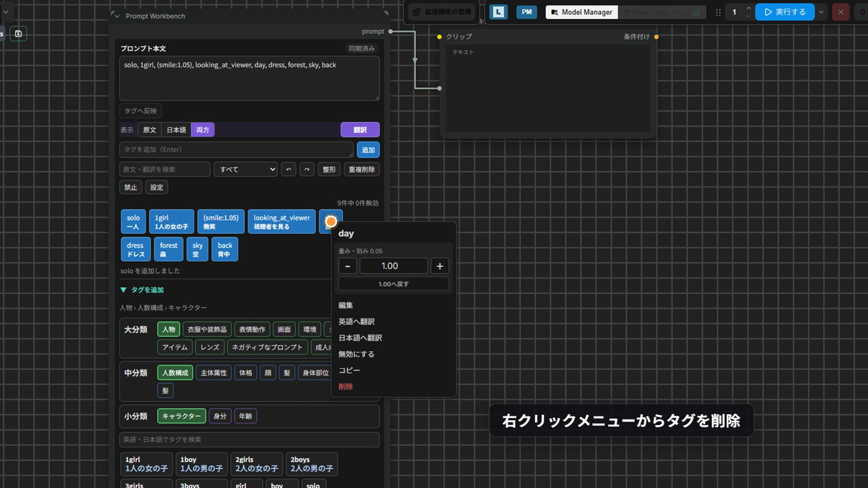This screenshot has height=488, width=868.
Task: Select the レンズ category chip
Action: coord(210,347)
